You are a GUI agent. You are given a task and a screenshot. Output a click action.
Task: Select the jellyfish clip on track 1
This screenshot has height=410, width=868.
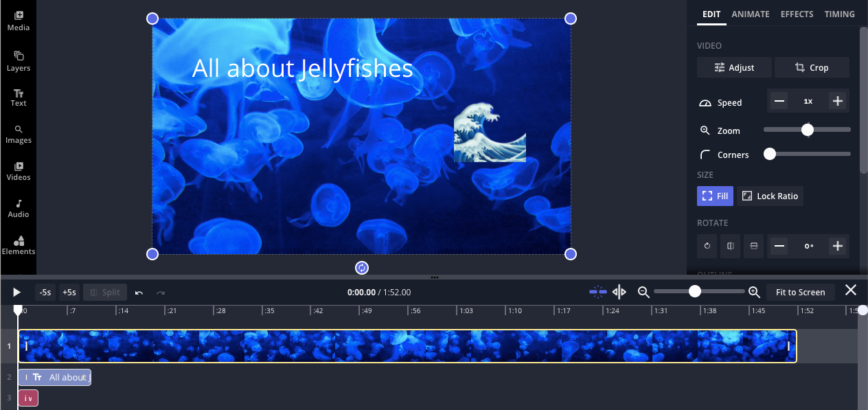[405, 346]
